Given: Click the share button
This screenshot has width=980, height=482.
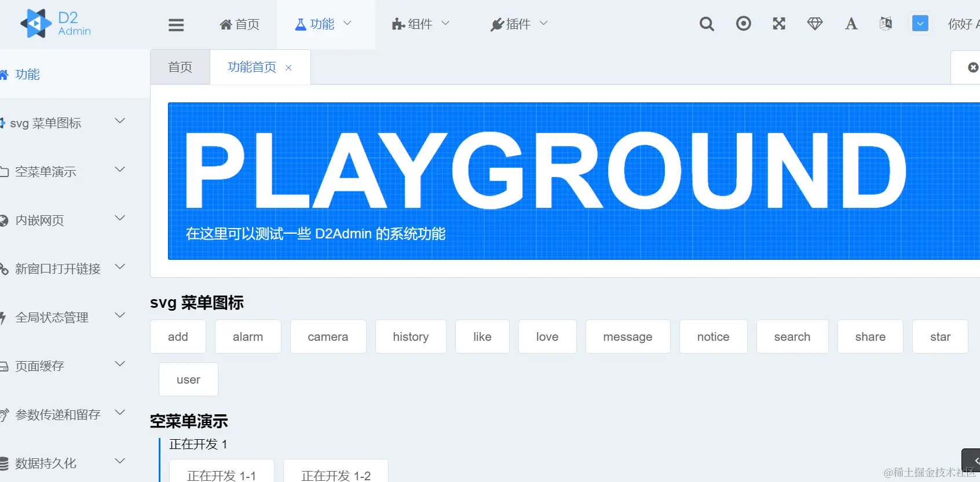Looking at the screenshot, I should (871, 337).
